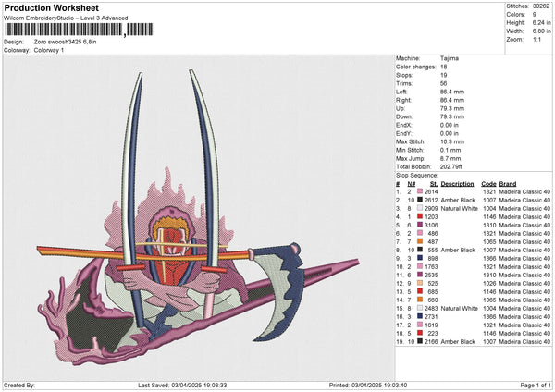The image size is (555, 392).
Task: Select the Total Bobbin value 202.79ft
Action: click(451, 166)
